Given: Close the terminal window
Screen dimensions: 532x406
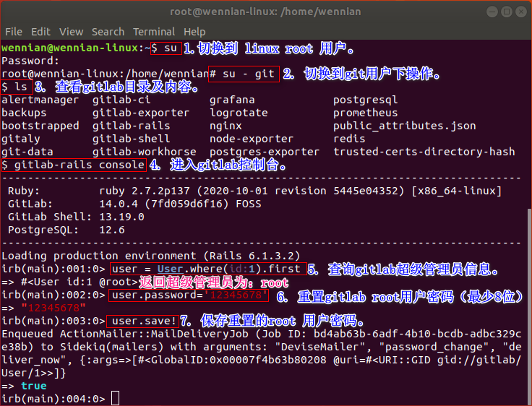Looking at the screenshot, I should tap(521, 12).
